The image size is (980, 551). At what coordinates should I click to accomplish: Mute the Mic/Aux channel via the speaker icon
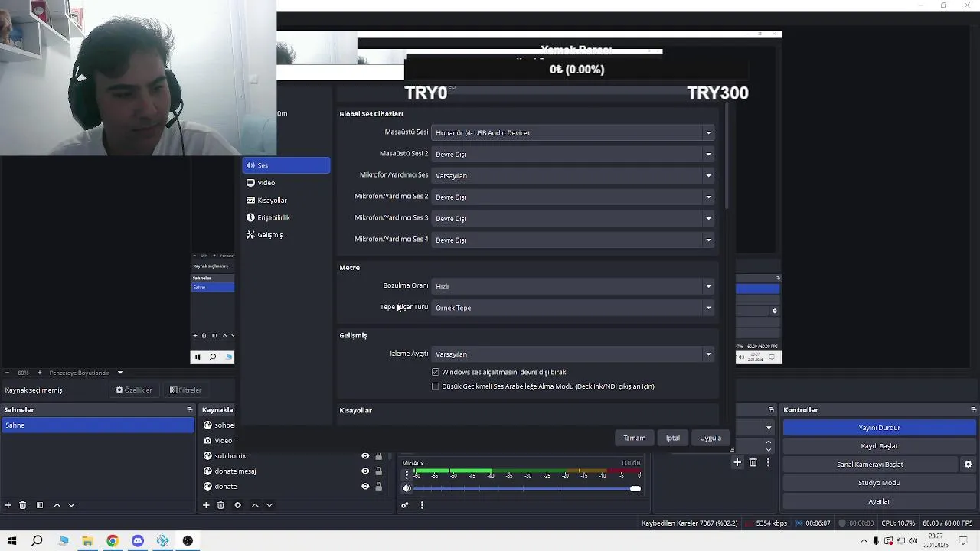point(407,488)
